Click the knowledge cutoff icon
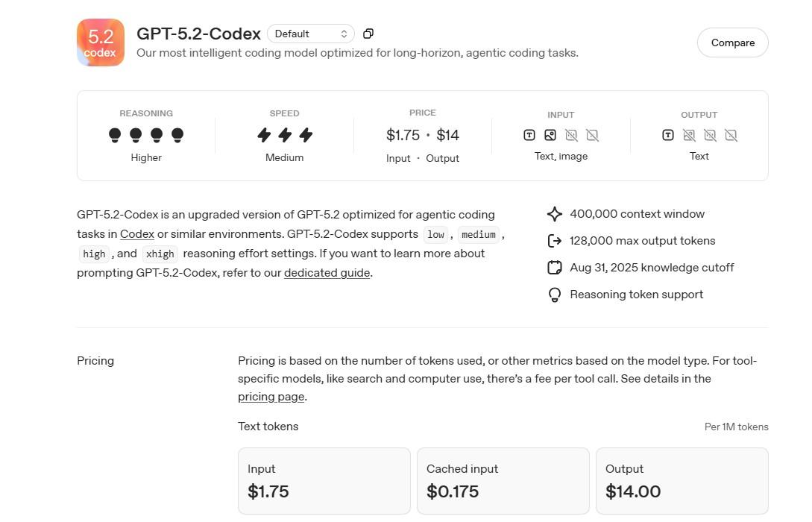The width and height of the screenshot is (812, 522). pos(555,268)
